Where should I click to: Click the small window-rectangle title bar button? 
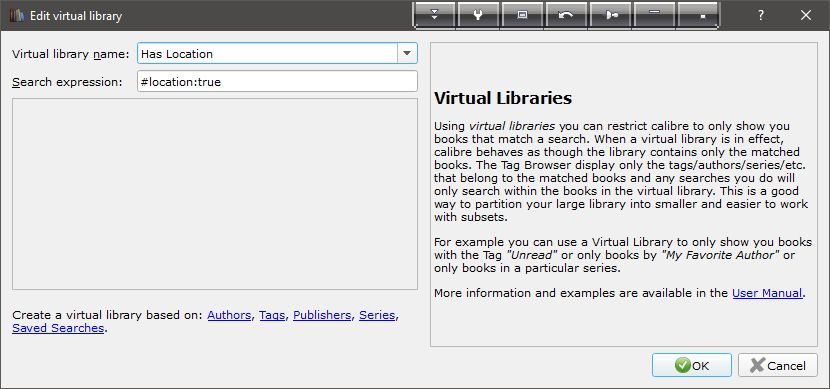pos(522,15)
